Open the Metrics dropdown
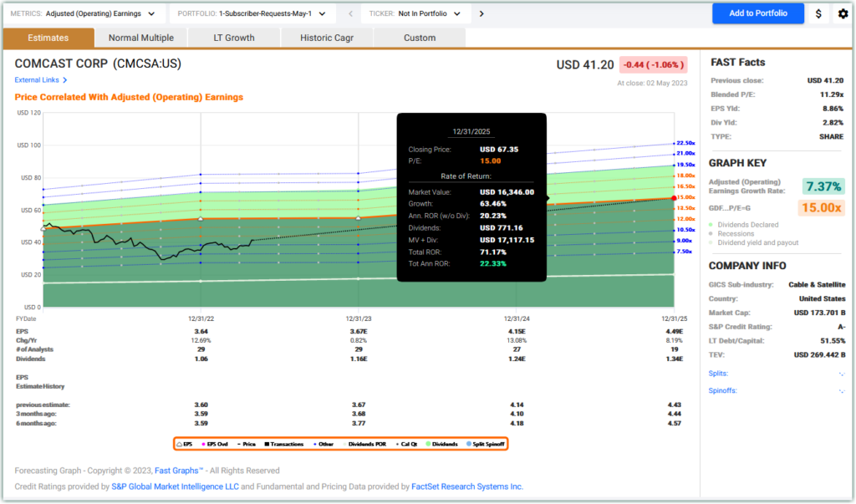Viewport: 856px width, 504px height. [83, 13]
